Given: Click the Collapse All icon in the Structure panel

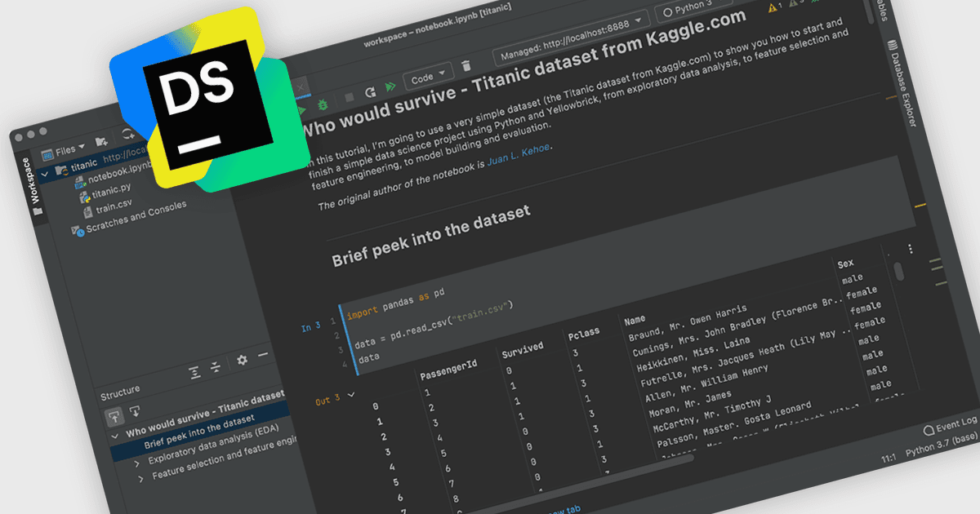Looking at the screenshot, I should point(215,367).
